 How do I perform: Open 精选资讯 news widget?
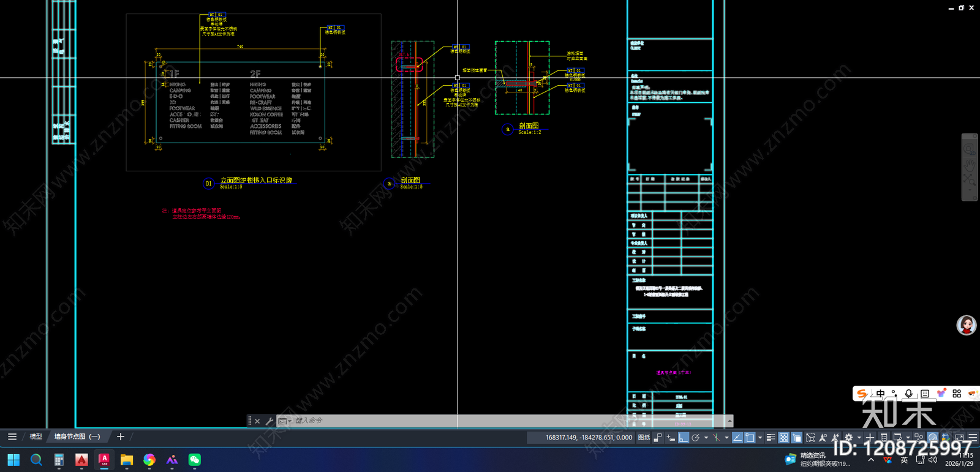pyautogui.click(x=818, y=460)
